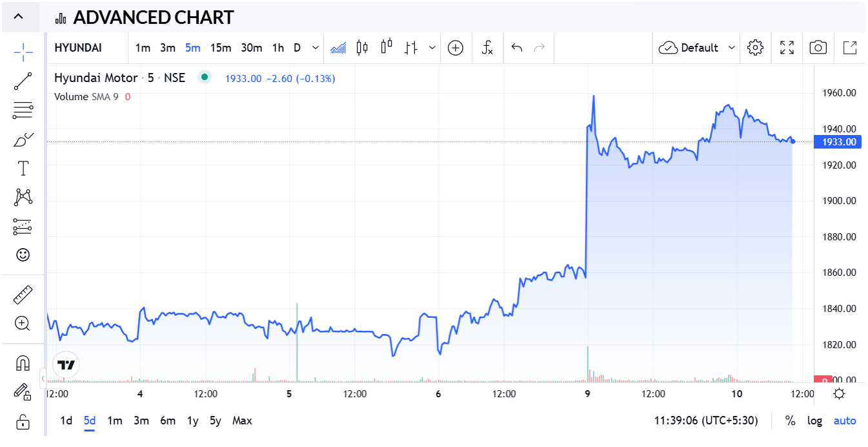Viewport: 868px width, 447px height.
Task: Click the 1933.00 current price label
Action: coord(838,142)
